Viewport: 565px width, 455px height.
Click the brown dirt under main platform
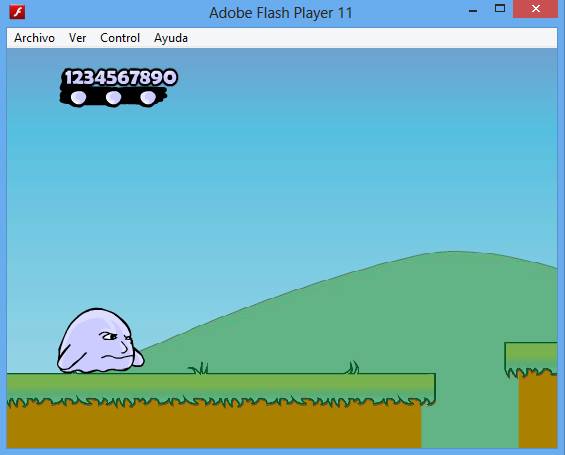click(x=214, y=425)
